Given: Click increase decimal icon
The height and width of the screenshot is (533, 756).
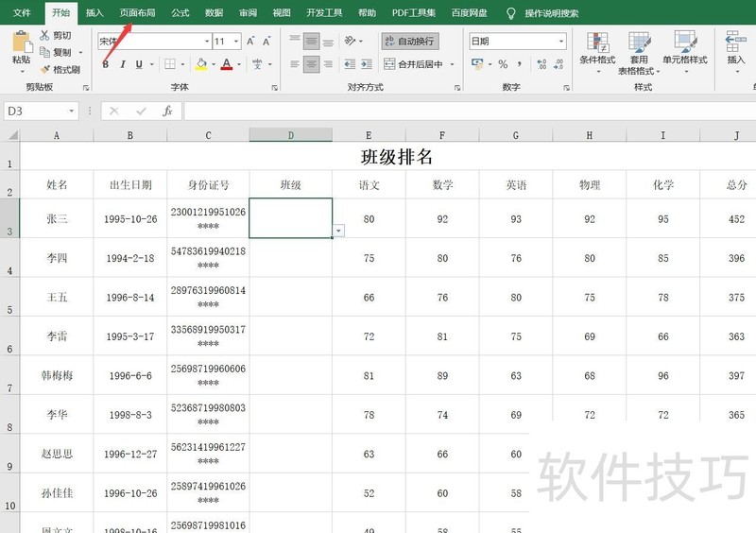Looking at the screenshot, I should [x=541, y=64].
